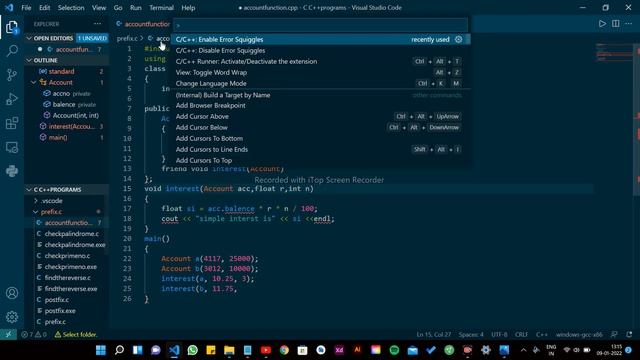Image resolution: width=640 pixels, height=360 pixels.
Task: Open WhatsApp from the taskbar
Action: pos(192,350)
